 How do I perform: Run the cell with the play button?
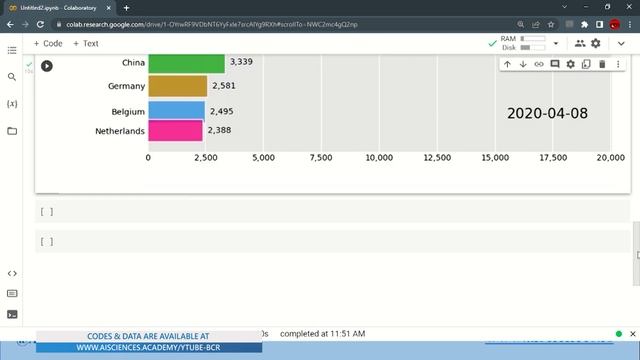pos(47,66)
